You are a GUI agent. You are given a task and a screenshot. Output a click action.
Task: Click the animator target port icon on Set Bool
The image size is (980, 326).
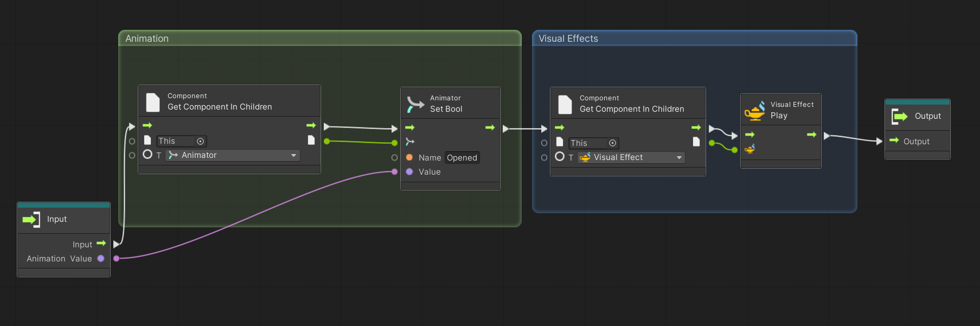(409, 142)
